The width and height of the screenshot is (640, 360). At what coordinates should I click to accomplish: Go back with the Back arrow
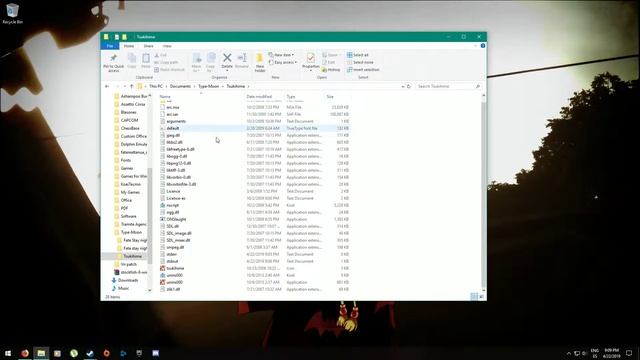(x=107, y=87)
